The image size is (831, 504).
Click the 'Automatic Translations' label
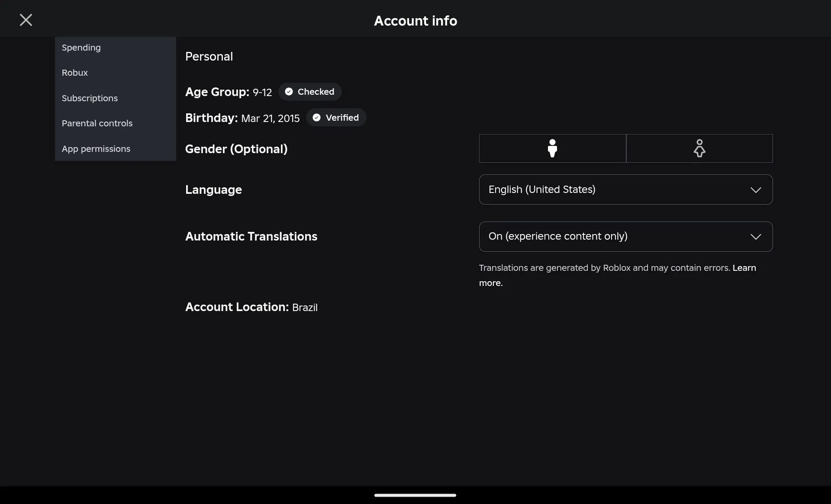point(251,237)
